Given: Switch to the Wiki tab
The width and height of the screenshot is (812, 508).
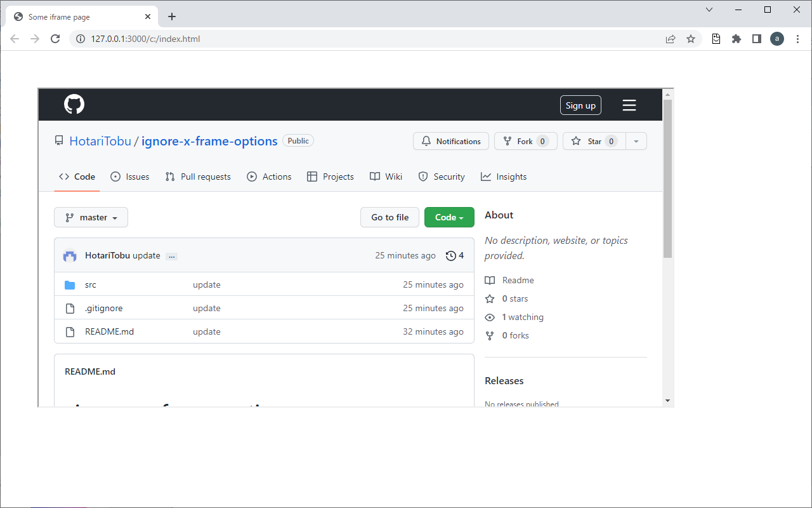Looking at the screenshot, I should tap(386, 177).
